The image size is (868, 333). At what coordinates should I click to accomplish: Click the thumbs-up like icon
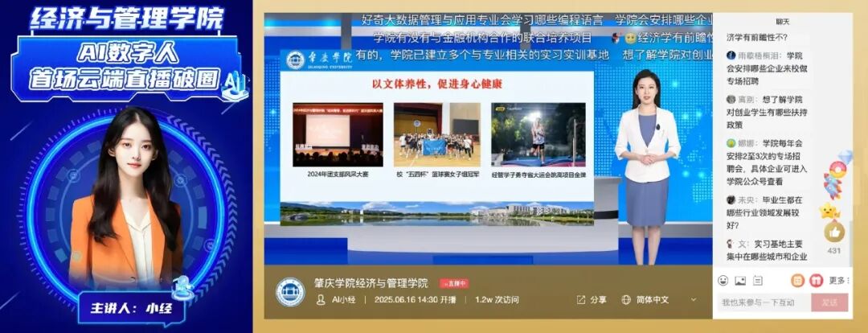coord(834,232)
